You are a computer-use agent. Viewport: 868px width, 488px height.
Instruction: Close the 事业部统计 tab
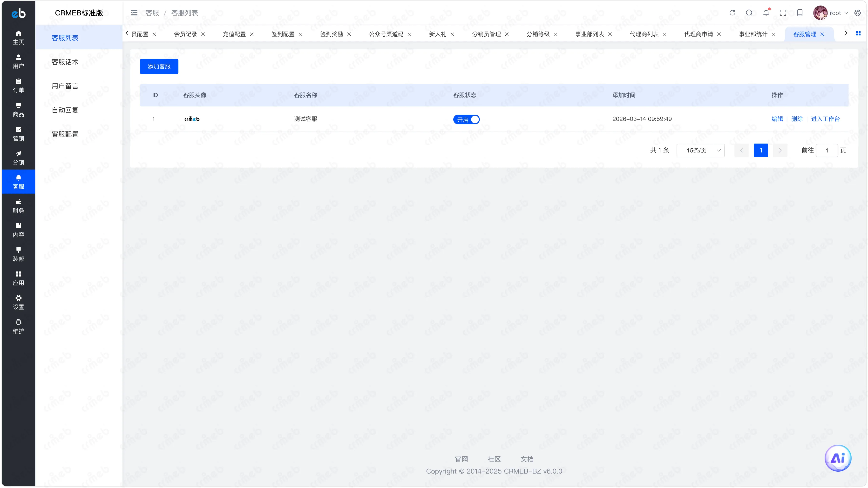click(774, 34)
